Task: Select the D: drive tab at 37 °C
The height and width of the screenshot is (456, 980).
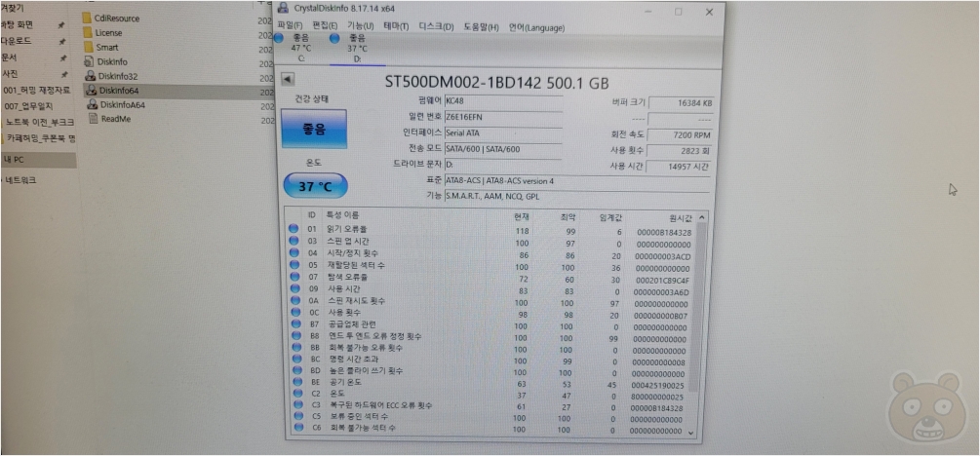Action: tap(356, 49)
